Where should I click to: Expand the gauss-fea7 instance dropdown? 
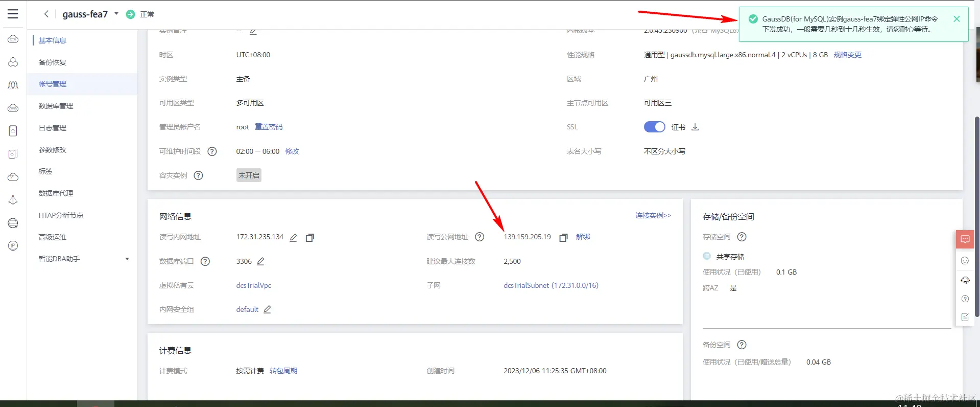click(x=116, y=14)
